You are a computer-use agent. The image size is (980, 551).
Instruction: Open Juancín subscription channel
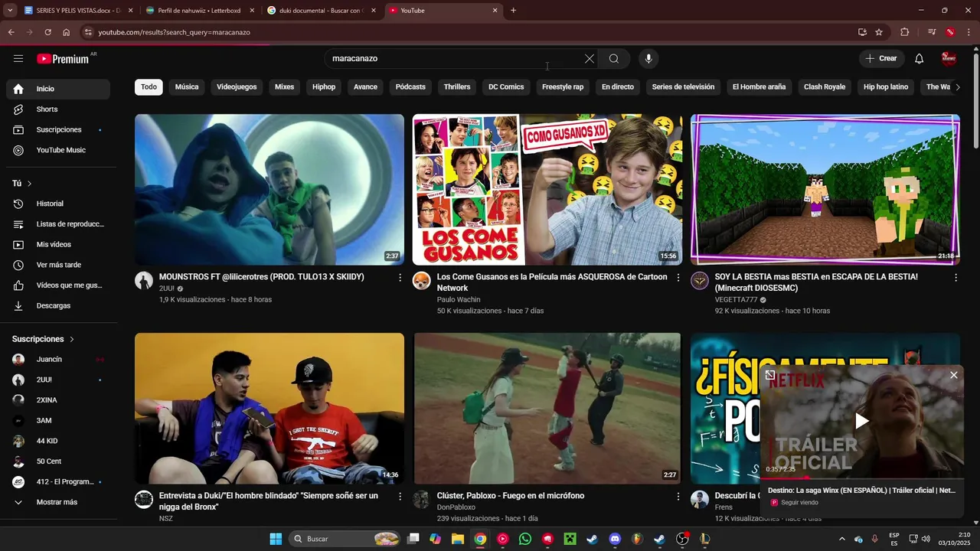click(x=58, y=360)
